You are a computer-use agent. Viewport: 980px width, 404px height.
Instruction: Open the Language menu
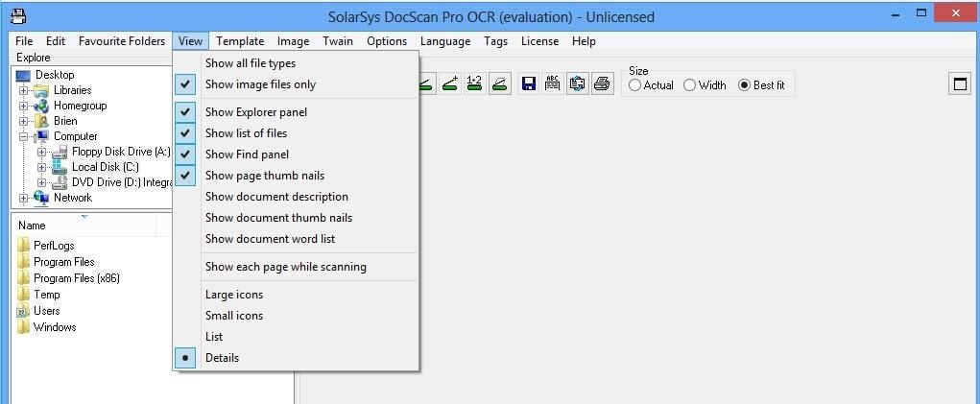[x=445, y=41]
